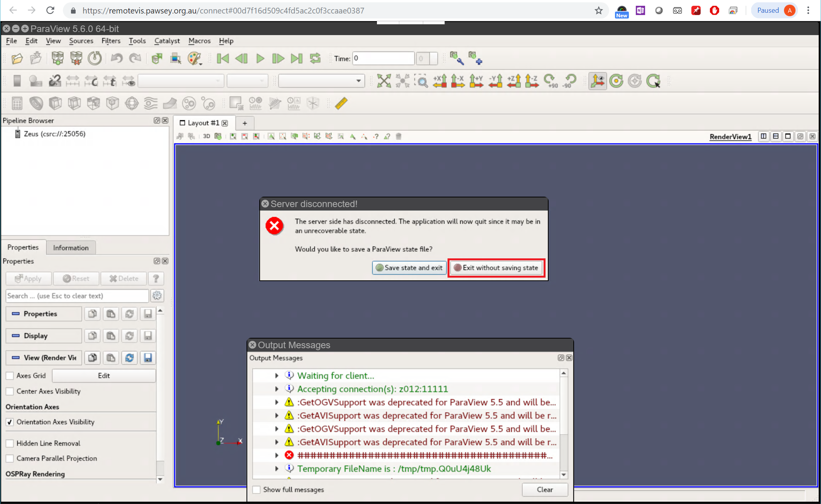
Task: Click the blue reload View settings icon
Action: (129, 358)
